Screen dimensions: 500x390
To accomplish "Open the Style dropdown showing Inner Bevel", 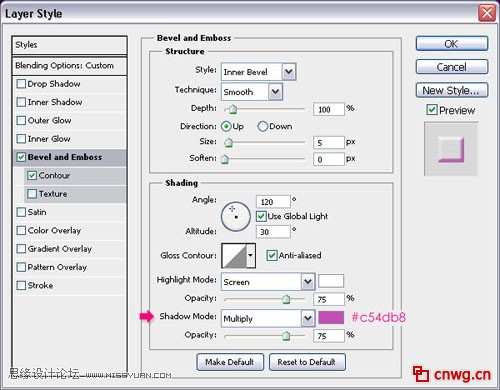I will tap(258, 72).
